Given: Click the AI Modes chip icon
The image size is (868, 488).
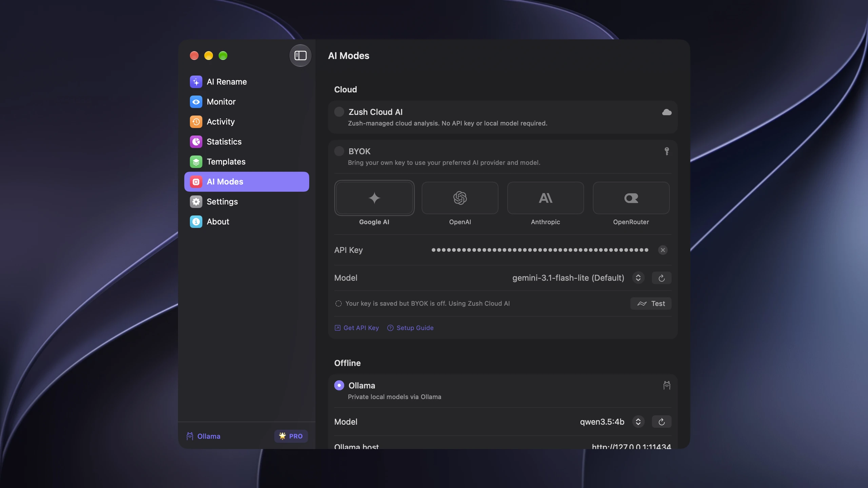Looking at the screenshot, I should 196,182.
